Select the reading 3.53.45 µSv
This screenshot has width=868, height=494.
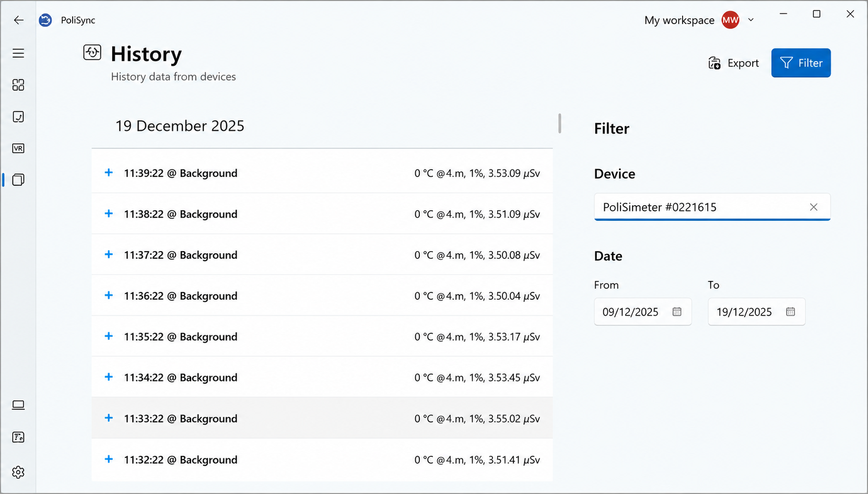pyautogui.click(x=514, y=378)
